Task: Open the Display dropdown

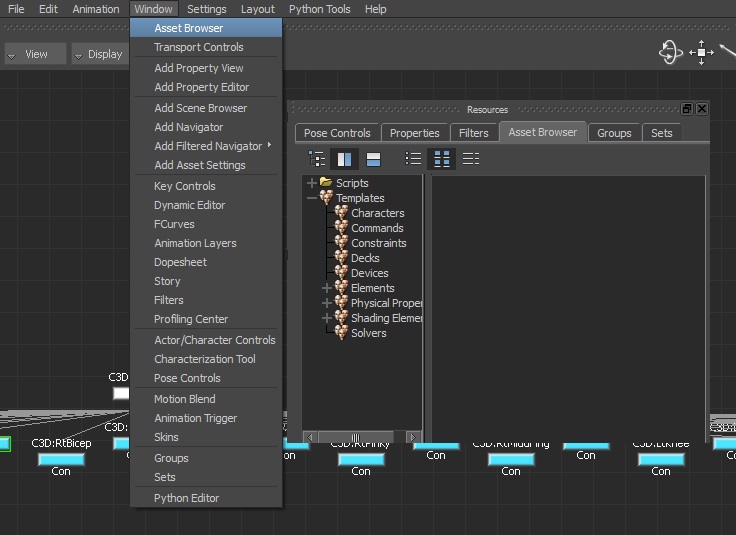Action: coord(100,54)
